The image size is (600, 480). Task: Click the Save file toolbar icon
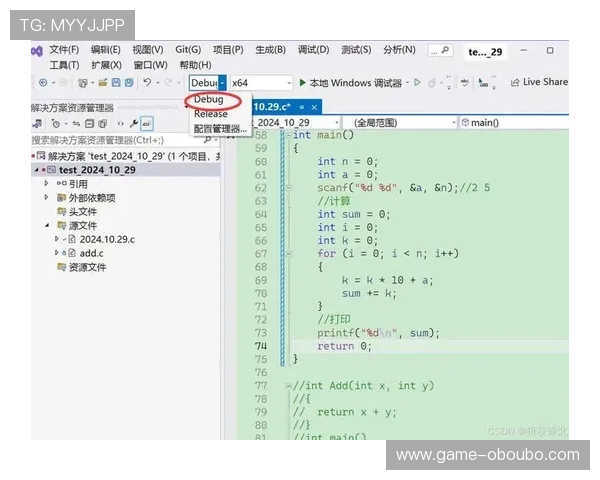[x=116, y=83]
